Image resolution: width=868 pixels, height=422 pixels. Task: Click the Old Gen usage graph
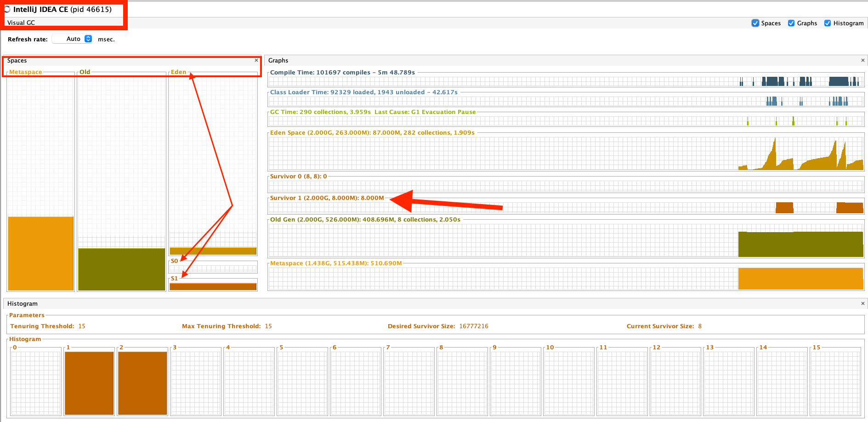(566, 240)
